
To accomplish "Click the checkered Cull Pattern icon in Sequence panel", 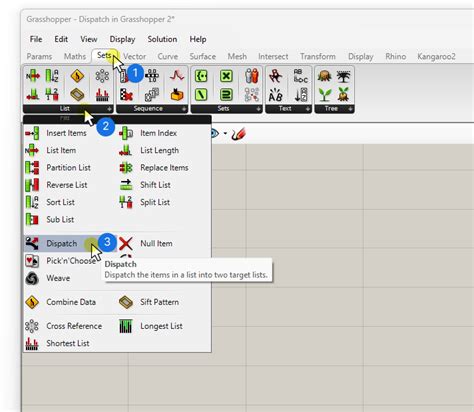I will 126,95.
